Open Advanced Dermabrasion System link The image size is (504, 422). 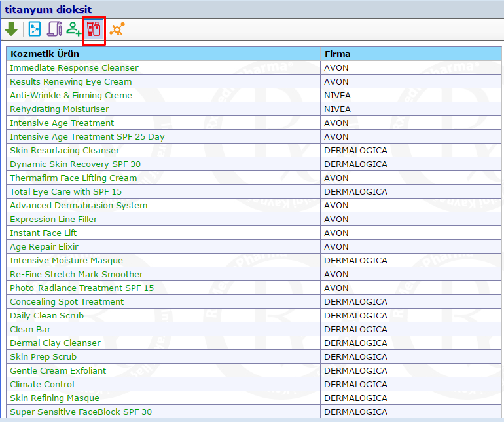79,205
